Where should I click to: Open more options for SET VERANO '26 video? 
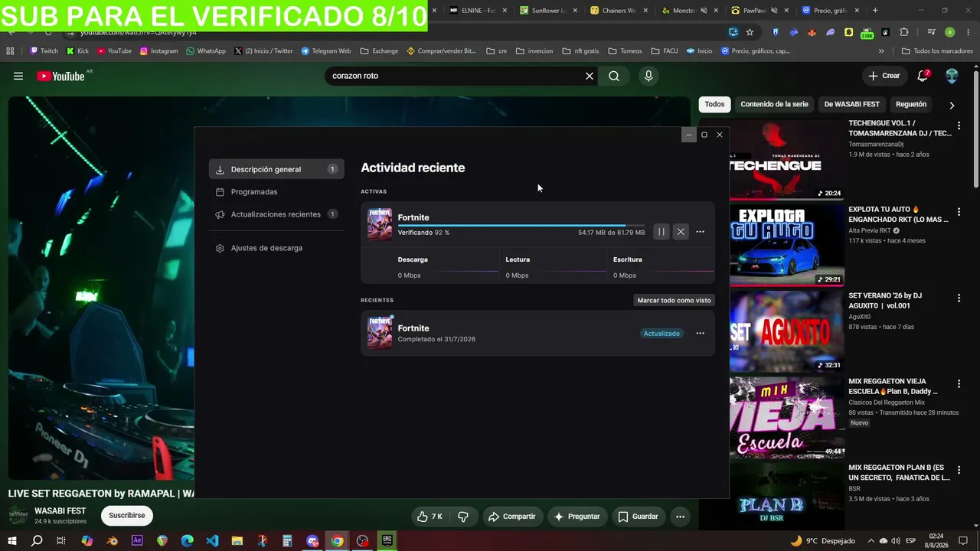coord(959,298)
